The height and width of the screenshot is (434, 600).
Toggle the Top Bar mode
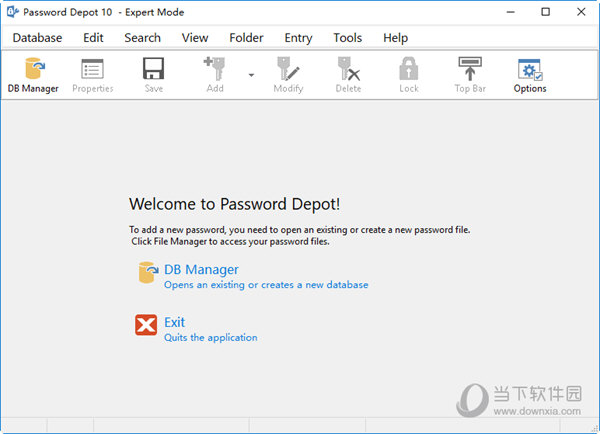(x=469, y=74)
